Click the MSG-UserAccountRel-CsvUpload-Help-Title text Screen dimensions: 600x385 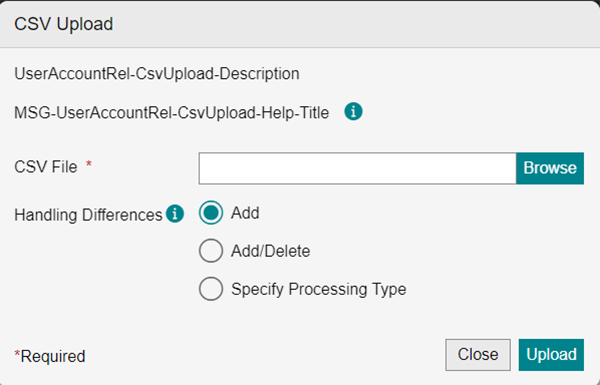[171, 113]
